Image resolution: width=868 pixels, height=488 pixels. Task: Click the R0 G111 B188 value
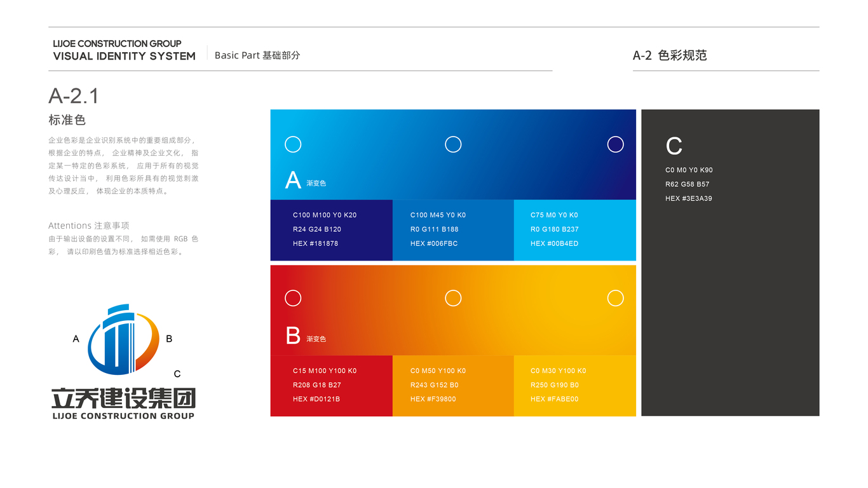click(434, 229)
